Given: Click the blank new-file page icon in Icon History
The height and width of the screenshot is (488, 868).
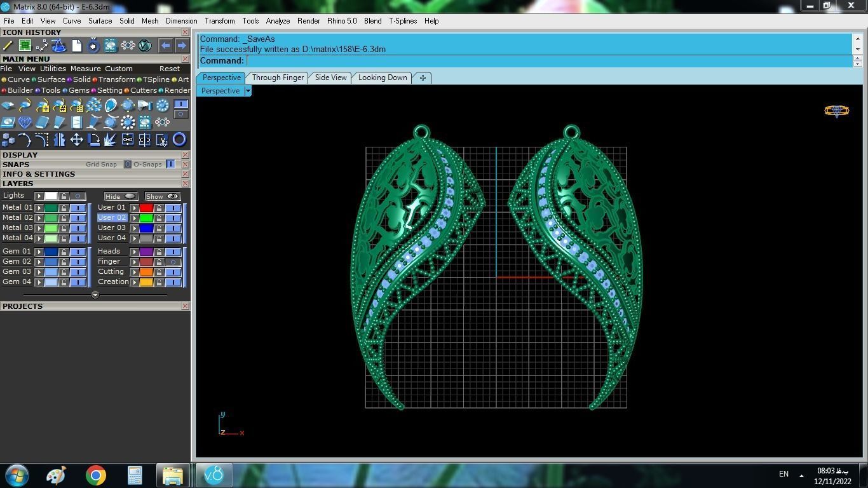Looking at the screenshot, I should coord(76,46).
